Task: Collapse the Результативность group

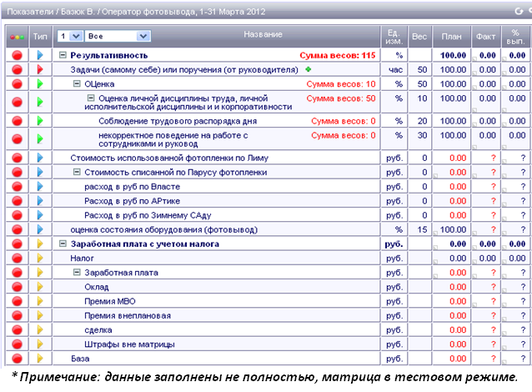Action: click(x=63, y=55)
